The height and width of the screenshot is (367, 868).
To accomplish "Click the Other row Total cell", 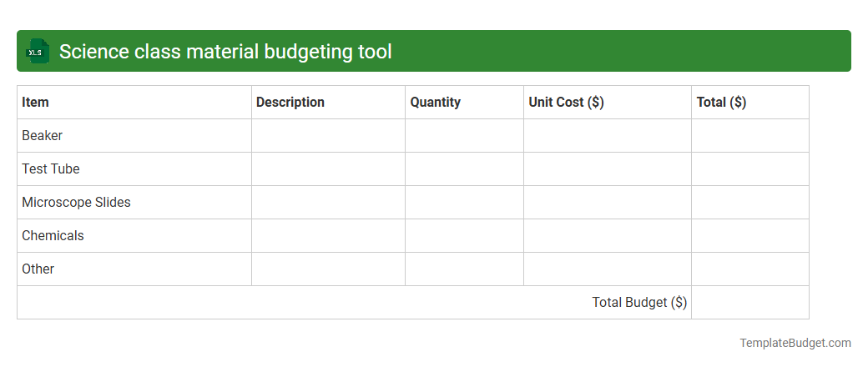I will tap(750, 269).
